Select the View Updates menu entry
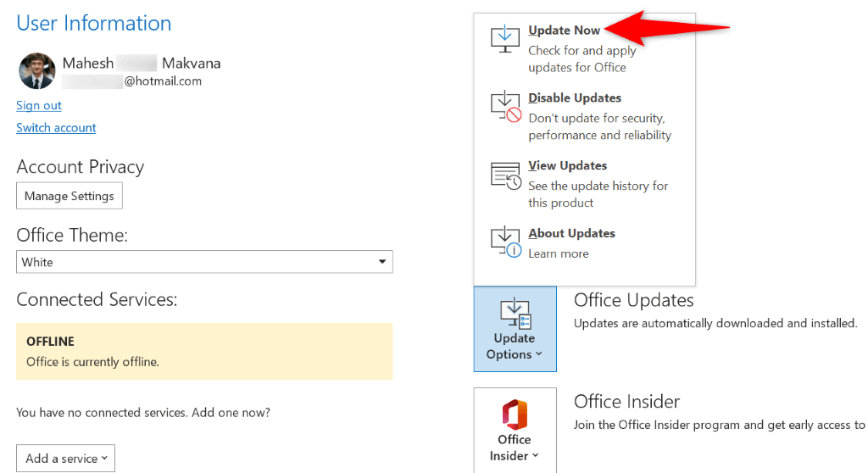868x473 pixels. 567,166
